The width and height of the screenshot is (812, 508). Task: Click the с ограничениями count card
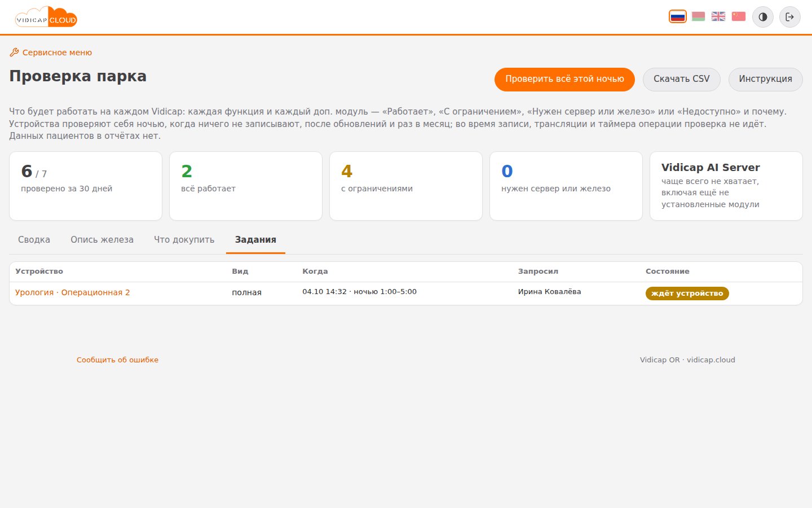[406, 186]
